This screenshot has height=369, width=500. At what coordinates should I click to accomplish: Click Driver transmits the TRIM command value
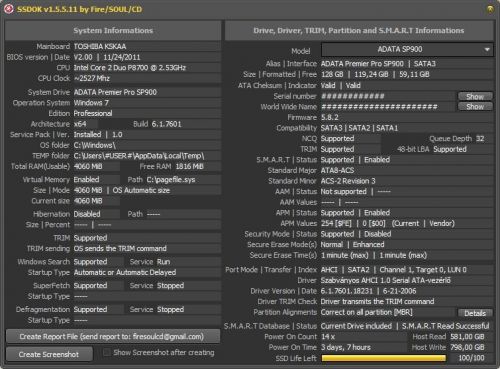[377, 302]
